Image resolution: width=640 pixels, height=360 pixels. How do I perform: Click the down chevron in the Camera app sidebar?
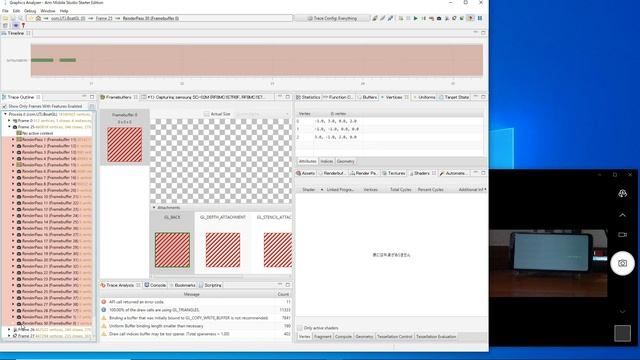pyautogui.click(x=622, y=311)
